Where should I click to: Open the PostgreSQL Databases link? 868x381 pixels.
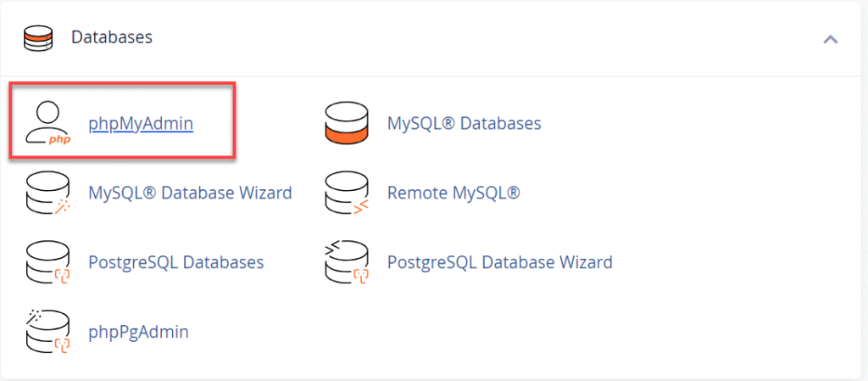175,263
